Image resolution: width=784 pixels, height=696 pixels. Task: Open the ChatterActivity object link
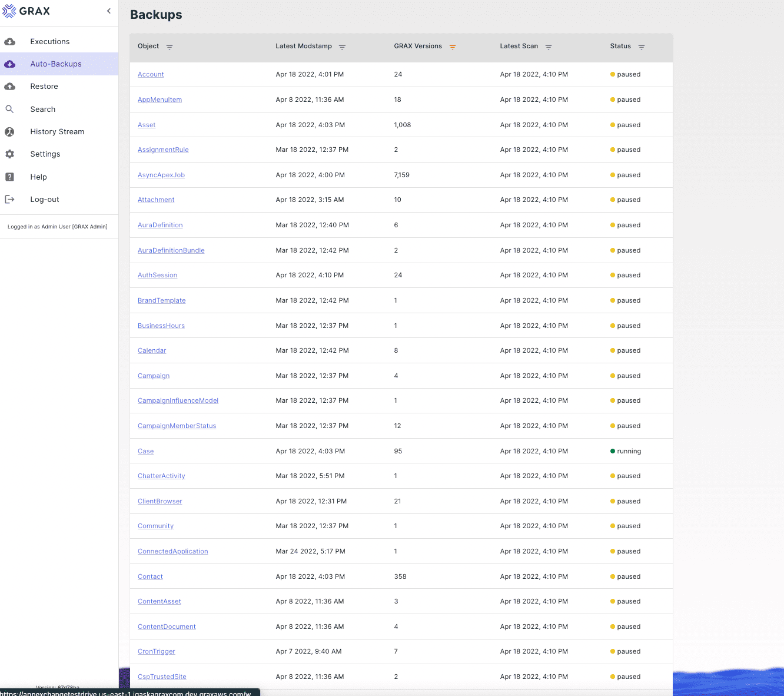(x=161, y=476)
